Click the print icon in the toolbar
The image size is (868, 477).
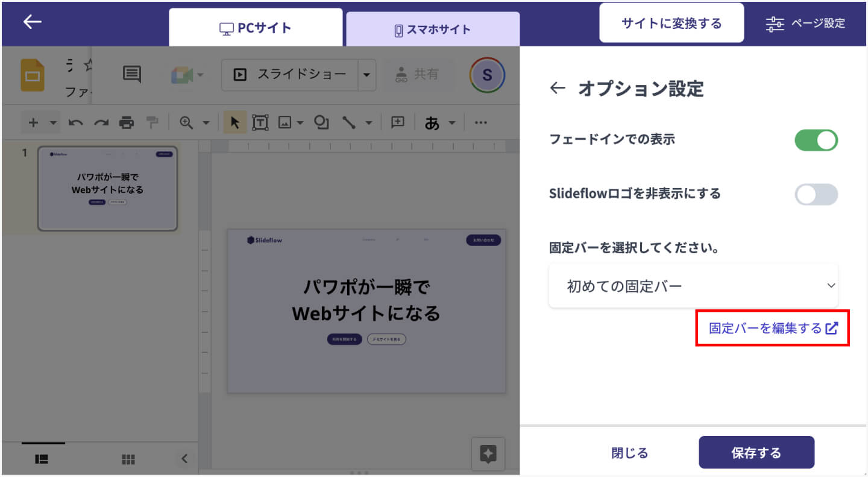pos(126,122)
